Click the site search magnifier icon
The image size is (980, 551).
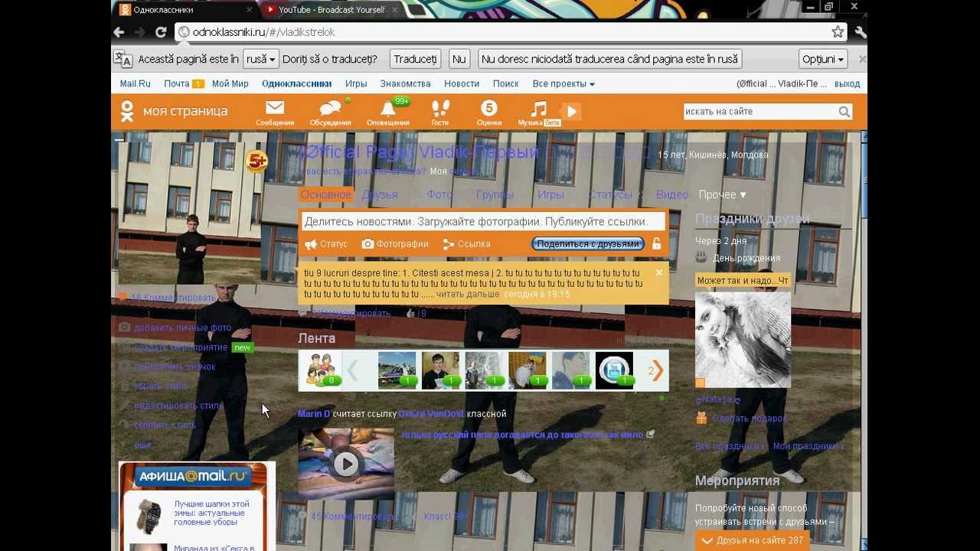pos(844,112)
